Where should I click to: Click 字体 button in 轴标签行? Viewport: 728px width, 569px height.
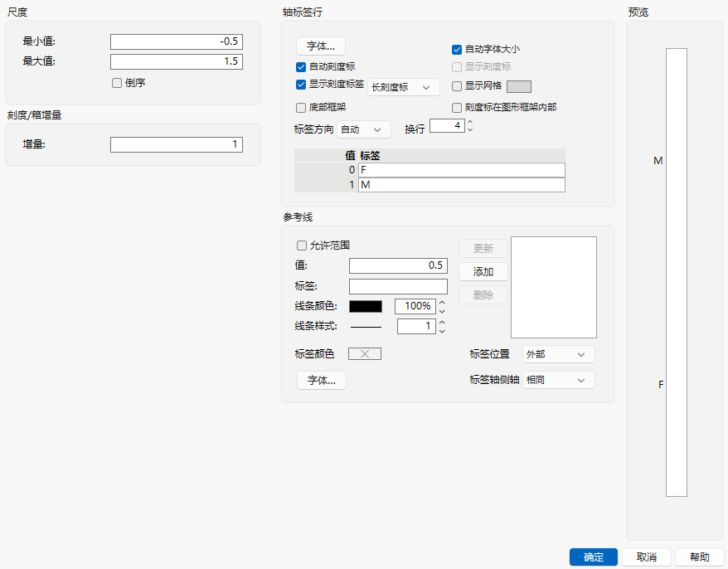click(x=321, y=46)
